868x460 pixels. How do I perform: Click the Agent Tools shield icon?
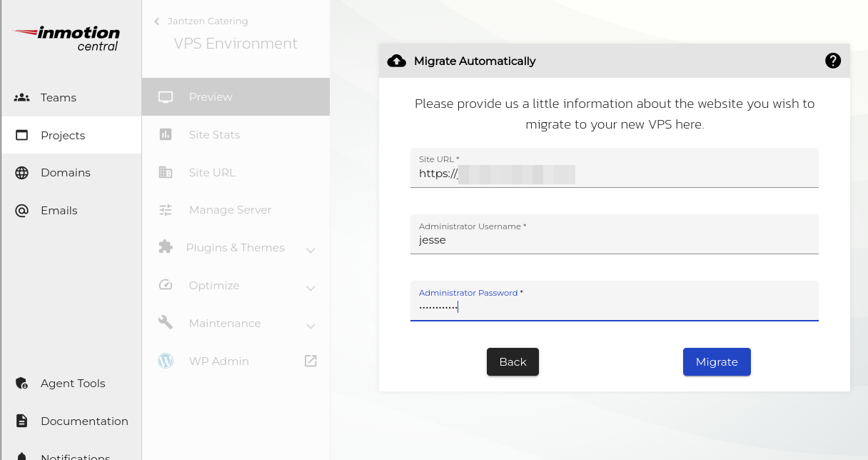[x=22, y=384]
